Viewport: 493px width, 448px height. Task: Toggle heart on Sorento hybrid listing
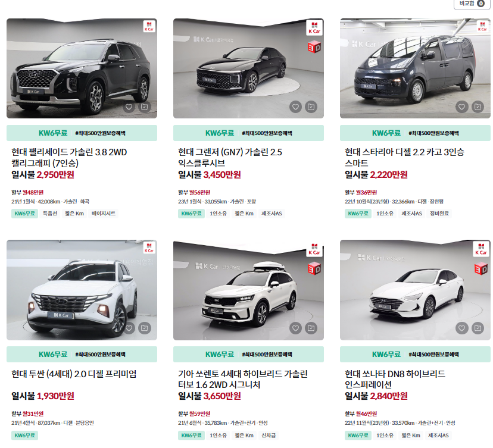point(295,328)
